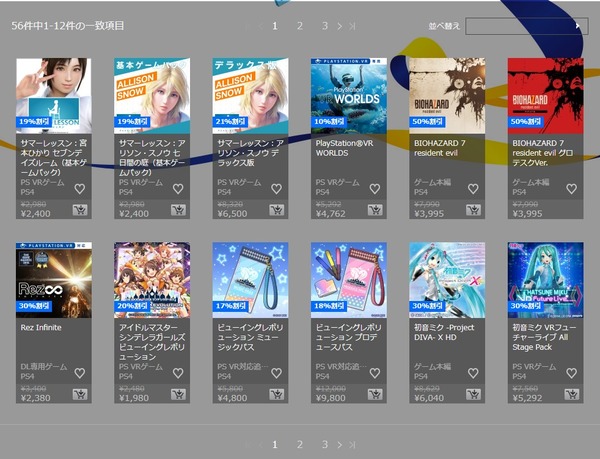Go to page 3 in top pagination

[x=324, y=26]
